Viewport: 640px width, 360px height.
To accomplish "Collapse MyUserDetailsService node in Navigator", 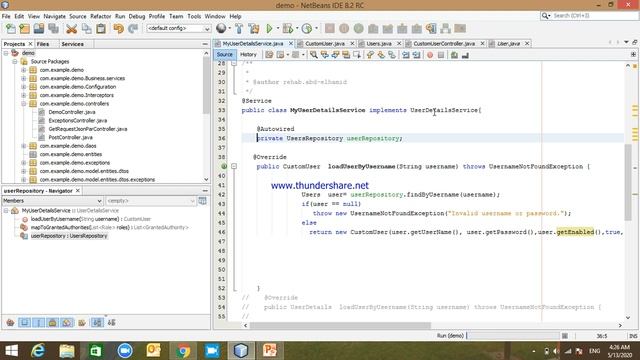I will coord(6,211).
